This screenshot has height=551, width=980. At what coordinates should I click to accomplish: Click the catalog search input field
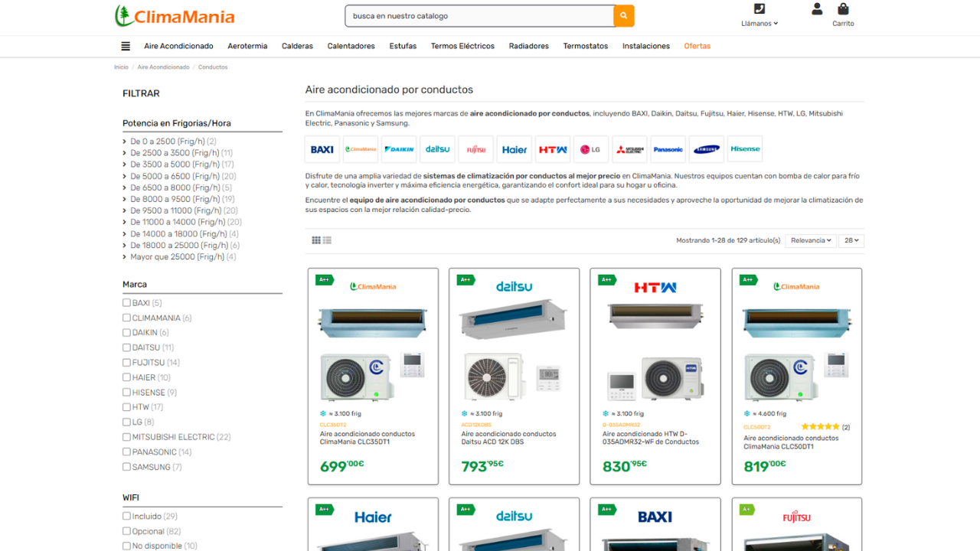(x=479, y=16)
